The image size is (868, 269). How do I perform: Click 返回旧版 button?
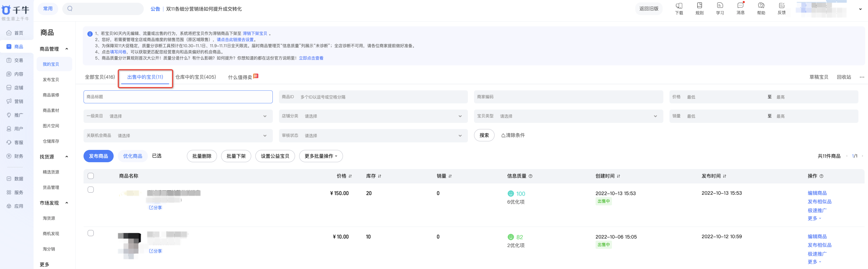point(649,9)
